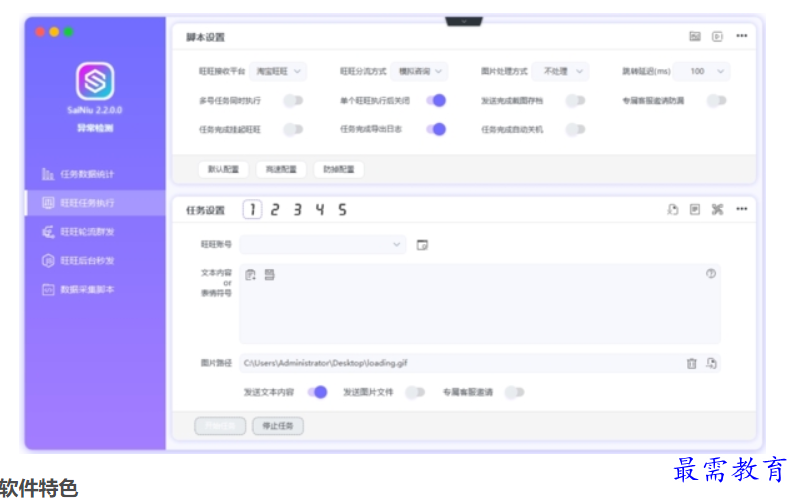
Task: Open 旺旺后台秒发 in the sidebar
Action: tap(95, 261)
